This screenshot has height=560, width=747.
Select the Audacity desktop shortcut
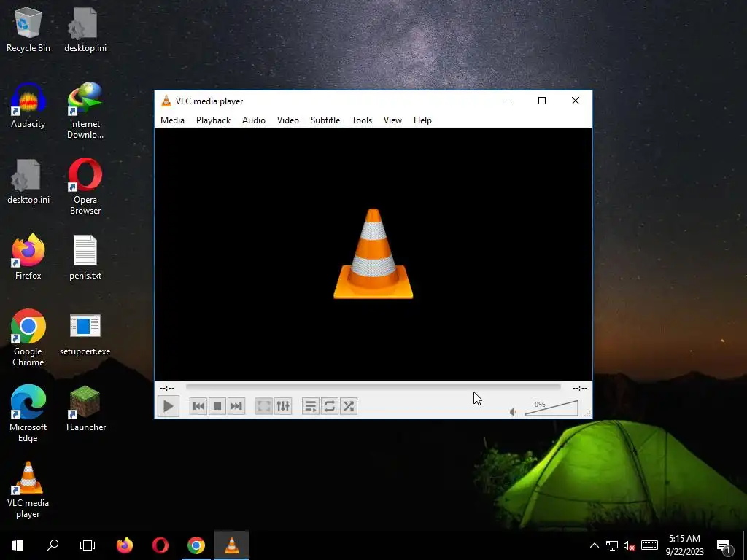click(28, 106)
